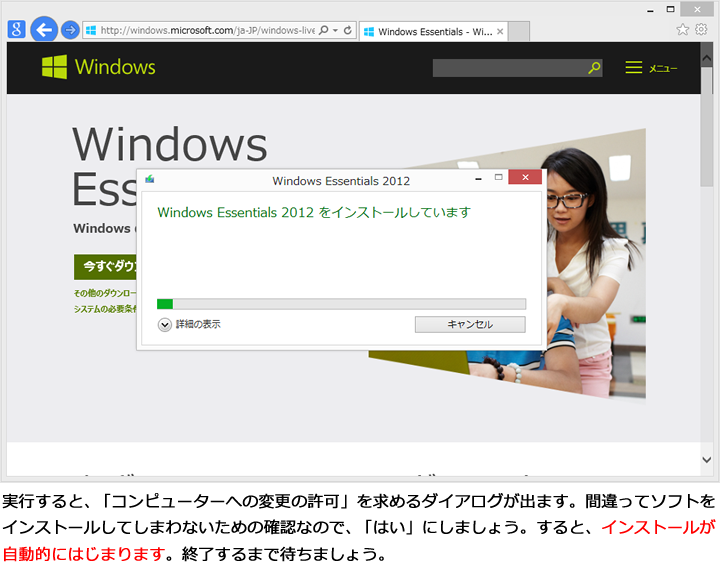This screenshot has height=562, width=720.
Task: Refresh the page with the reload icon
Action: coord(348,30)
